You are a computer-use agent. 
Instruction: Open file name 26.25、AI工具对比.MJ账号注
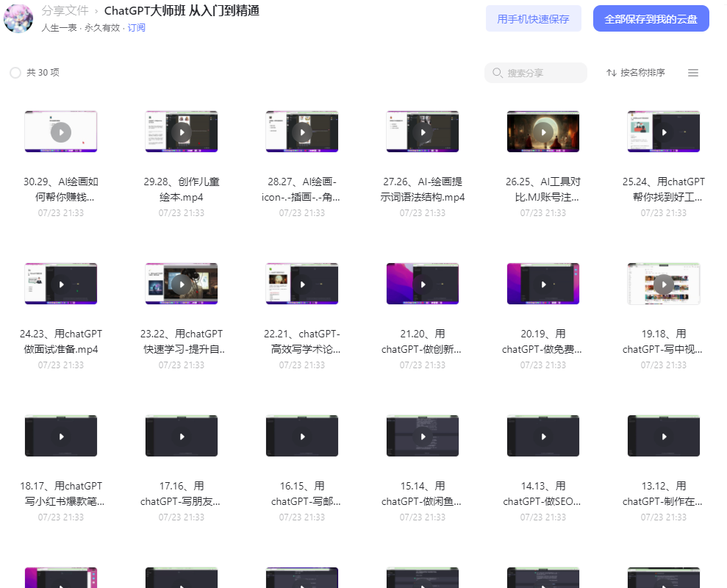click(543, 189)
